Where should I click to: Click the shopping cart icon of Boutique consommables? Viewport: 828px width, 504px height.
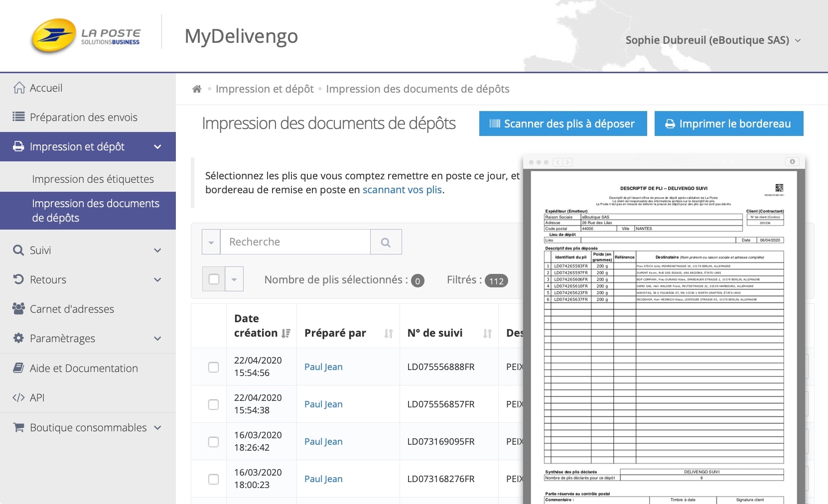pos(18,427)
